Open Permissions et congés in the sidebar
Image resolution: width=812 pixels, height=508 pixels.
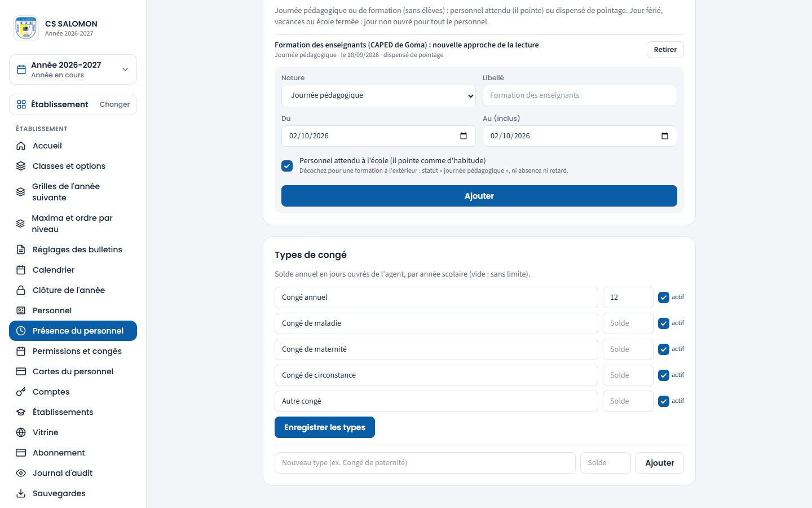pyautogui.click(x=73, y=351)
